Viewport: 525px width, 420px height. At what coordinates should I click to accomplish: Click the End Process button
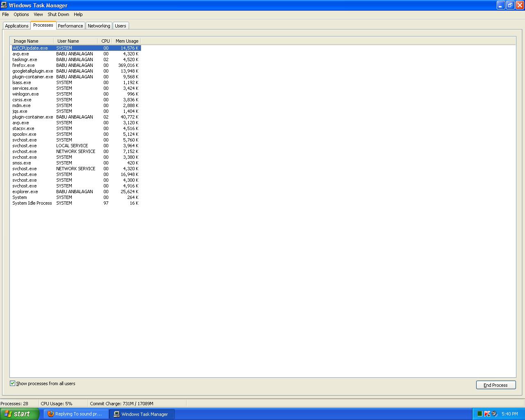tap(496, 385)
